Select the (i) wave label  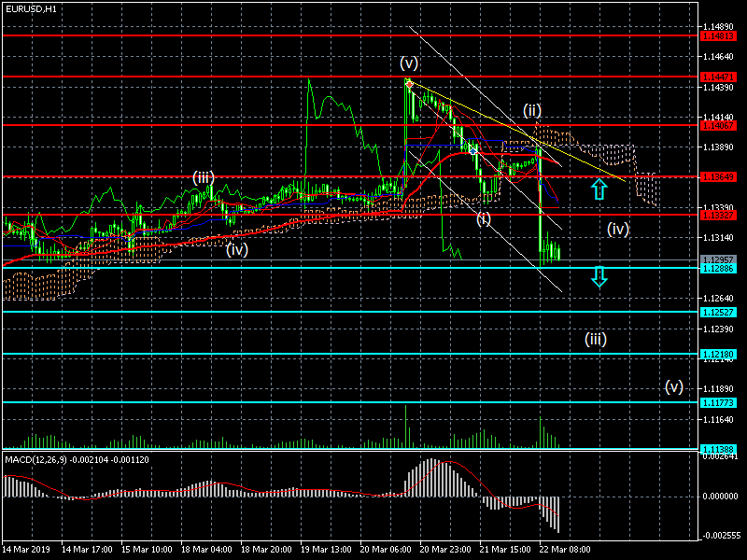(x=484, y=218)
